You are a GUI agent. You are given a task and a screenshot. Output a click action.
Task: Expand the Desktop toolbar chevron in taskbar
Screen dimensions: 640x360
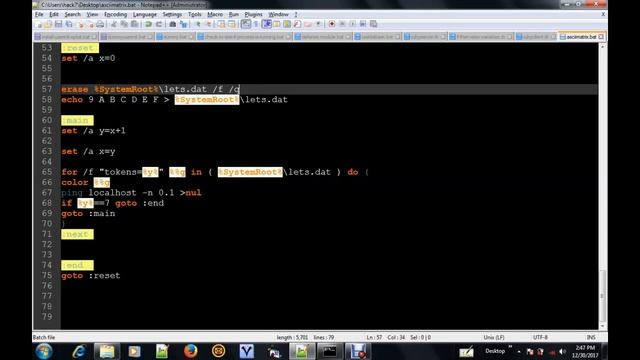(x=510, y=347)
